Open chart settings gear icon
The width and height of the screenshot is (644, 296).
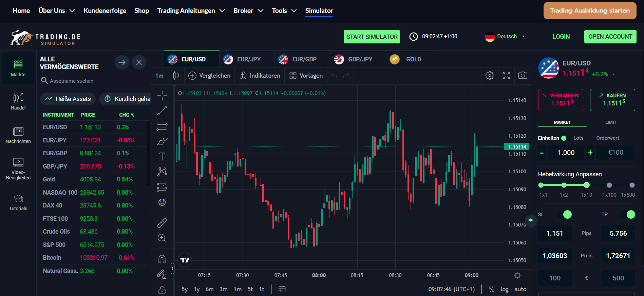(490, 75)
